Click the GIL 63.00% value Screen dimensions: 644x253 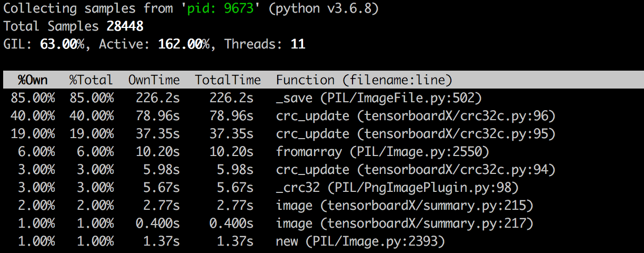click(x=63, y=44)
